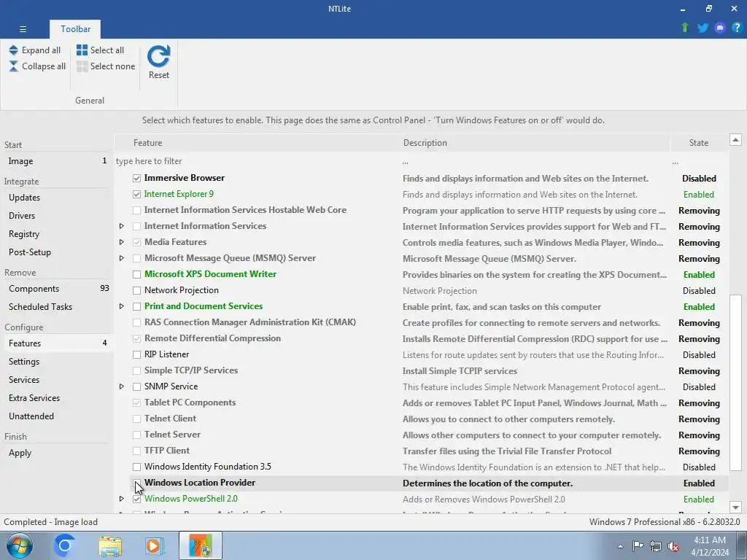Check the Print and Document Services checkbox
Viewport: 747px width, 560px height.
click(136, 307)
